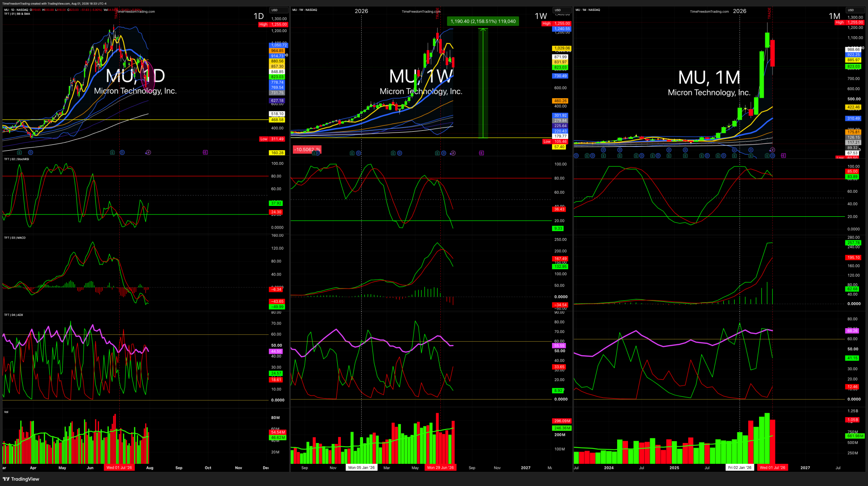Click the 988.66 white price label on the 1M chart
Viewport: 868px width, 486px height.
(854, 50)
